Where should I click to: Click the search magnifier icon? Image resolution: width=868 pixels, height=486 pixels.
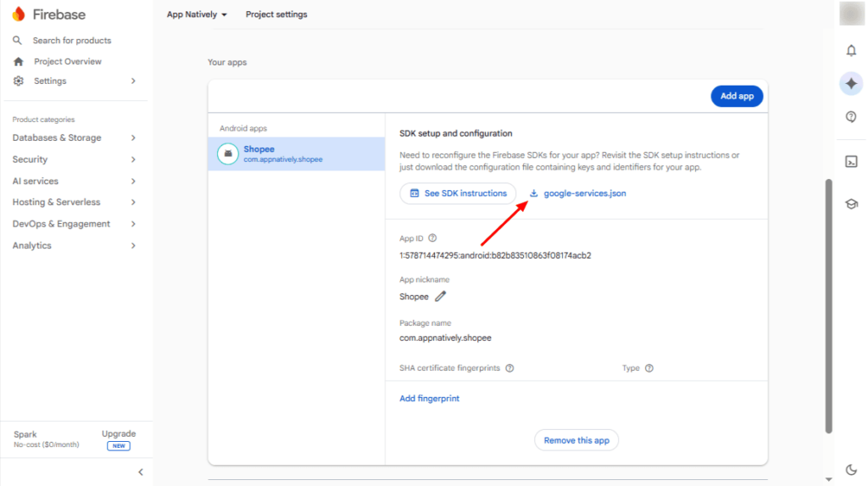click(x=17, y=41)
